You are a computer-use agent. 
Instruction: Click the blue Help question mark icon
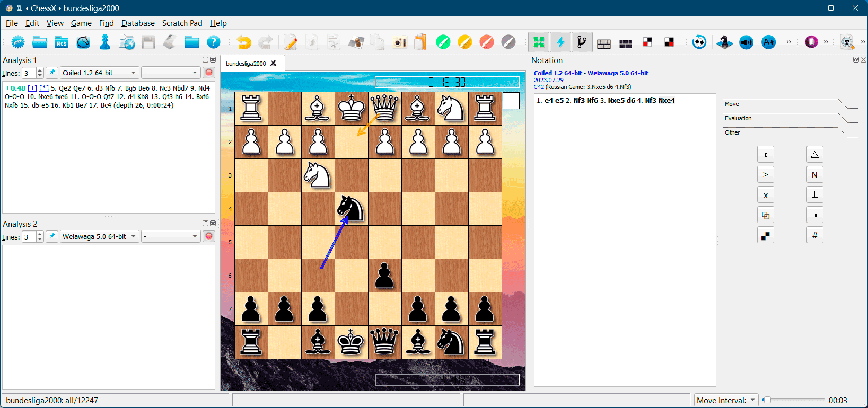tap(213, 42)
